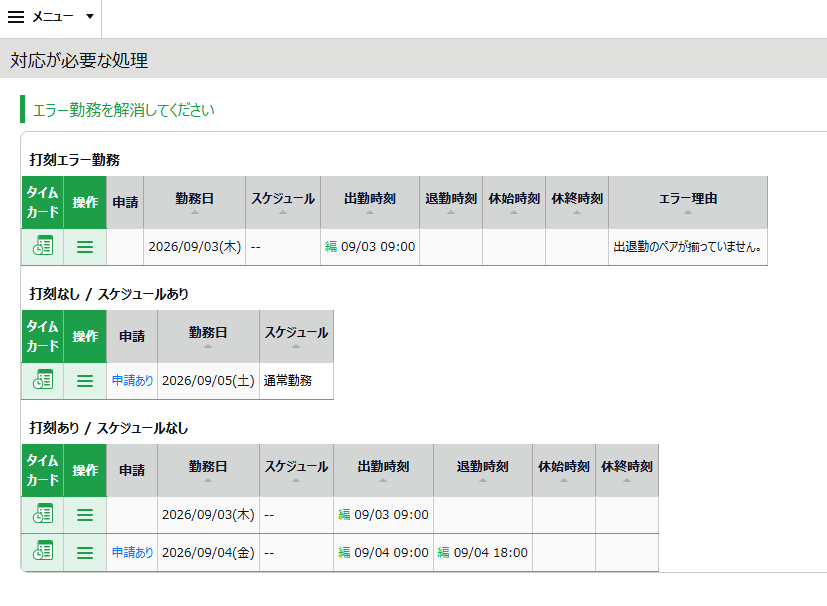Sort 打刻エラー勤務 table by 休終時刻
This screenshot has width=827, height=606.
[x=577, y=203]
